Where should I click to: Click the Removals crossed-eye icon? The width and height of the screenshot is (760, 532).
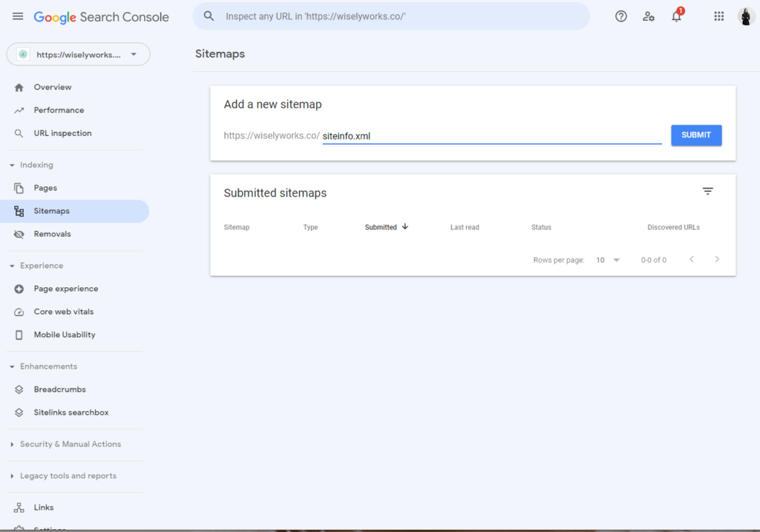click(x=19, y=234)
